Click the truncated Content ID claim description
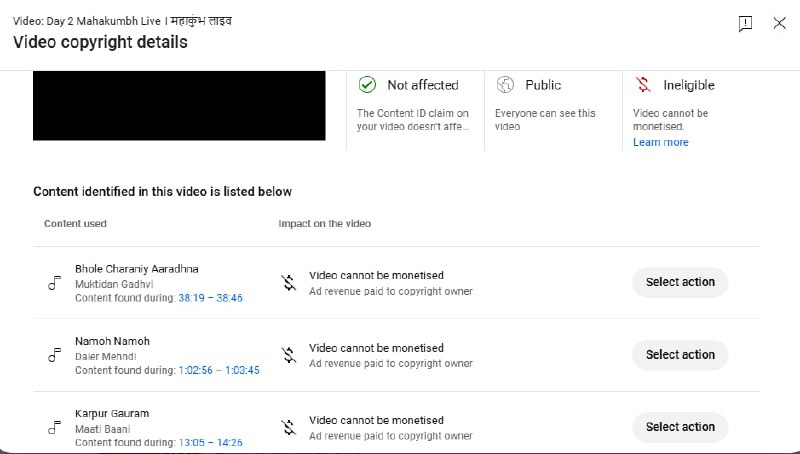Image resolution: width=800 pixels, height=454 pixels. [413, 120]
